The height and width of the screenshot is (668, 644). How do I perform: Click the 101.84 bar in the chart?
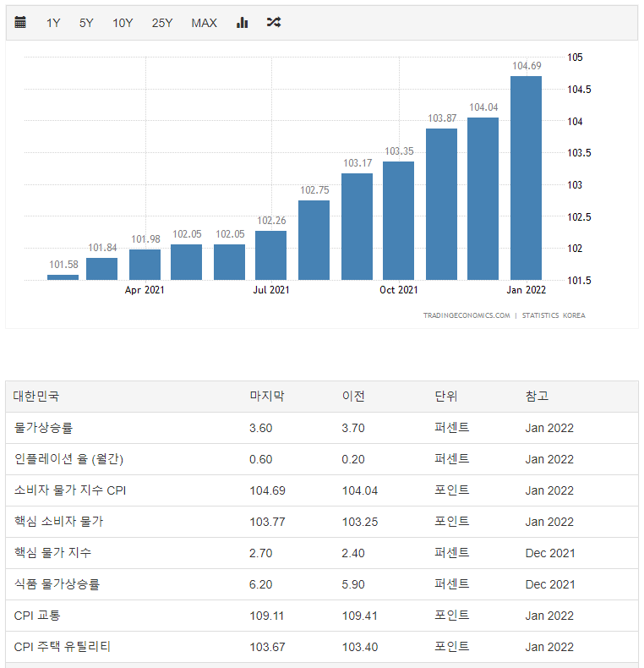coord(101,269)
